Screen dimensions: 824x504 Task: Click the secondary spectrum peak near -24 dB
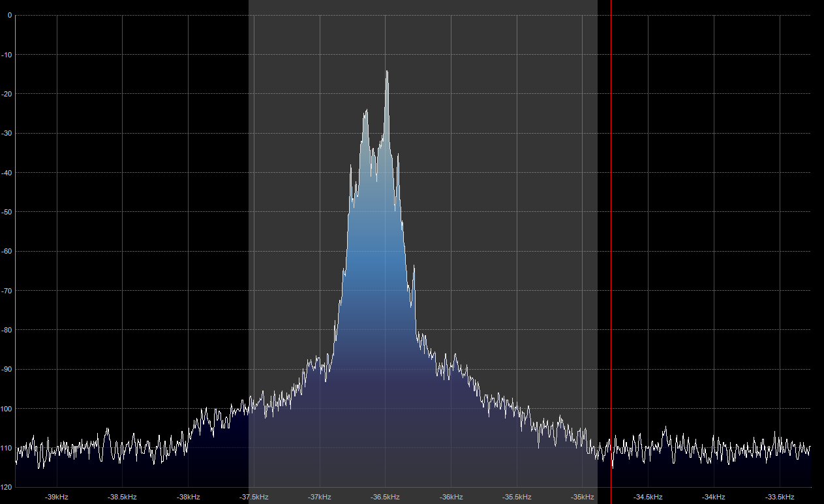point(365,112)
